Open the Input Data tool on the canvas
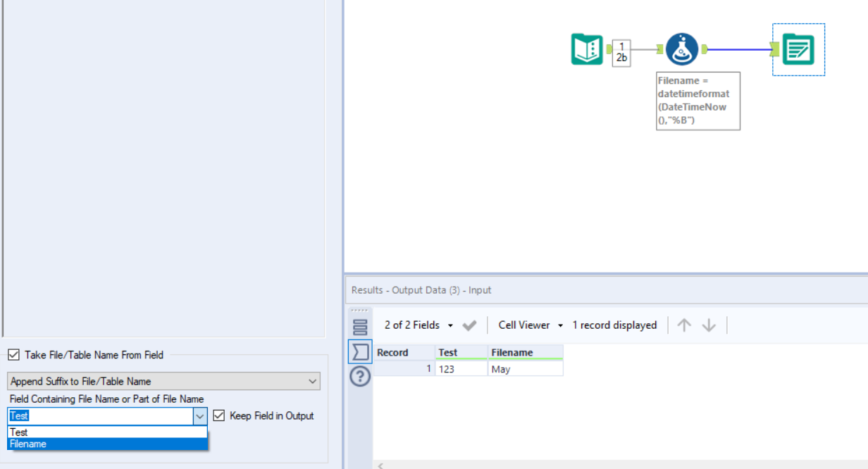 (587, 48)
